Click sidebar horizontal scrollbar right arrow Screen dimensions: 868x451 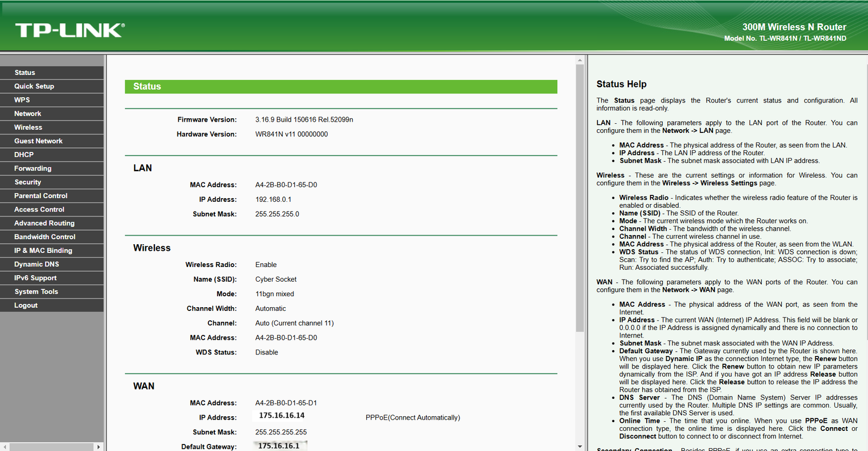coord(98,447)
